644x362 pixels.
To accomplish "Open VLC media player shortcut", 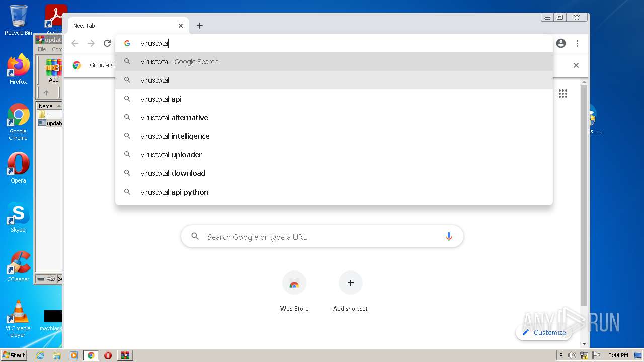I will coord(18,319).
